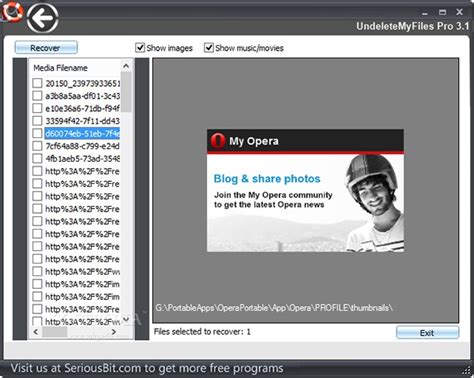Click the G:\PortableApps thumbnails path text
Image resolution: width=474 pixels, height=378 pixels.
pos(274,307)
